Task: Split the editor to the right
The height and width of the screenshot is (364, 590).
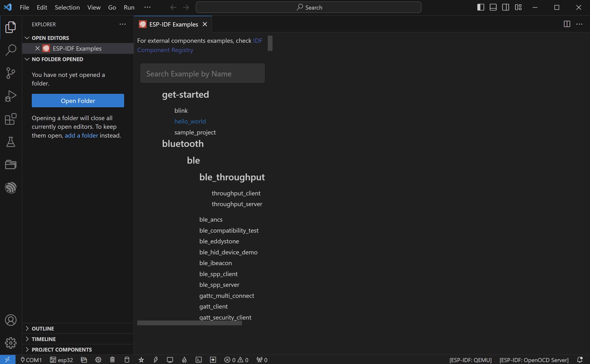Action: [x=567, y=24]
